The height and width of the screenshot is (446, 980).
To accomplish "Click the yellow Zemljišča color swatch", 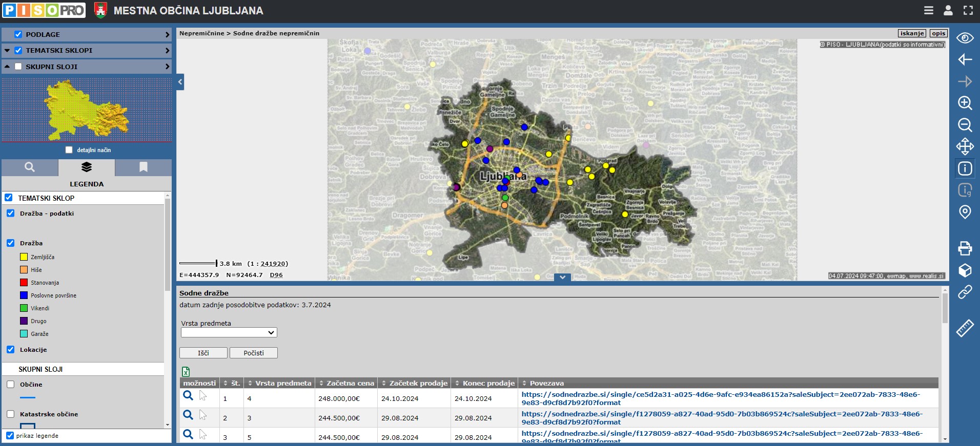I will [24, 257].
